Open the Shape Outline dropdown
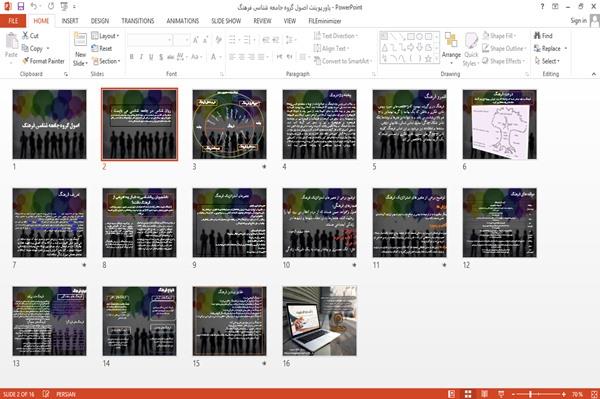 (504, 49)
